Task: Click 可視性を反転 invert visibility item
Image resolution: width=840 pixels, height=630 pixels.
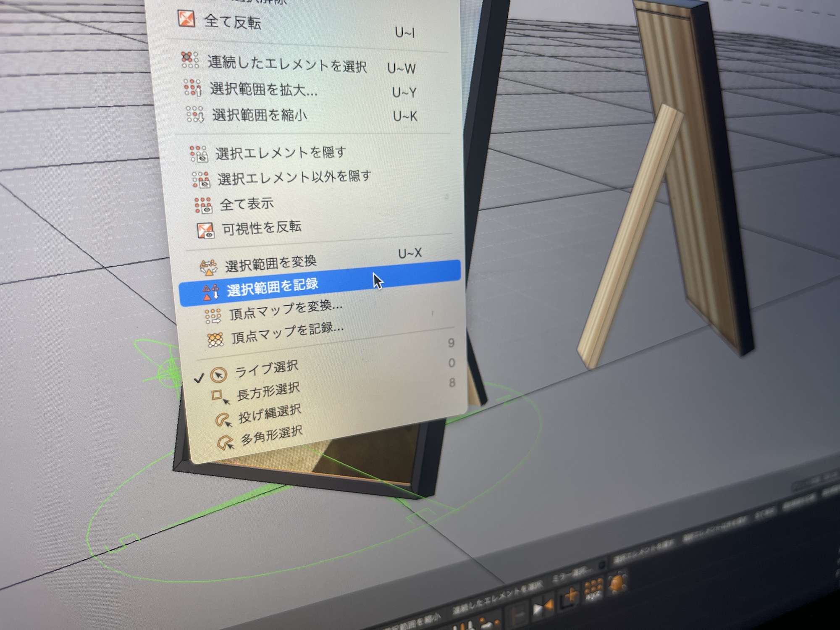Action: [261, 228]
